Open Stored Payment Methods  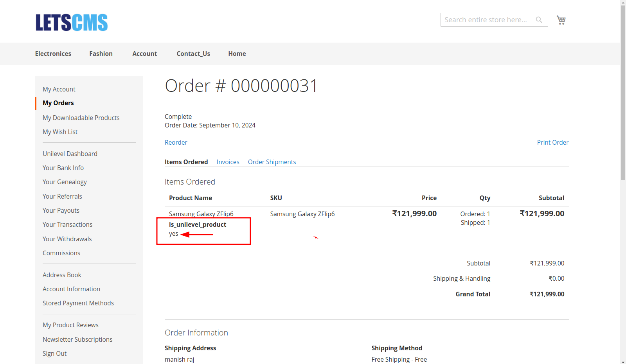pos(78,303)
